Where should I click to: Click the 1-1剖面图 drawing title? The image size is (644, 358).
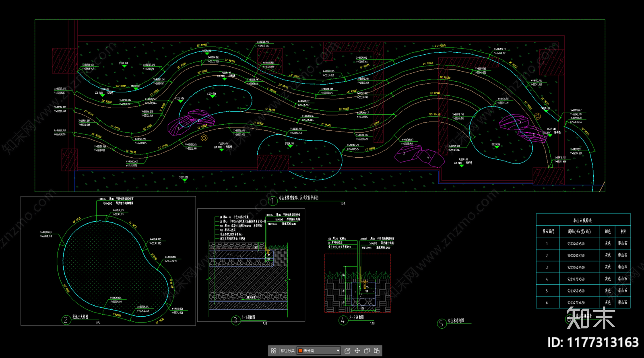(248, 317)
